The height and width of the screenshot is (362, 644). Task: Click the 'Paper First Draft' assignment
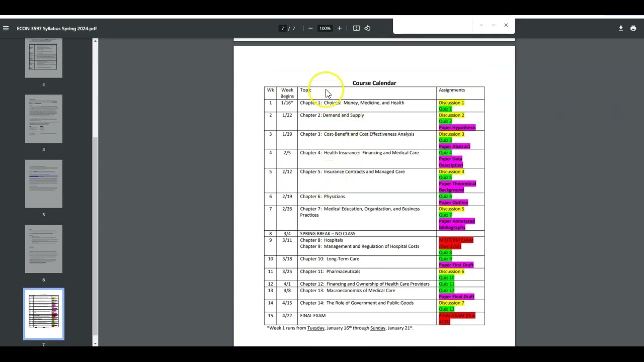(x=456, y=265)
